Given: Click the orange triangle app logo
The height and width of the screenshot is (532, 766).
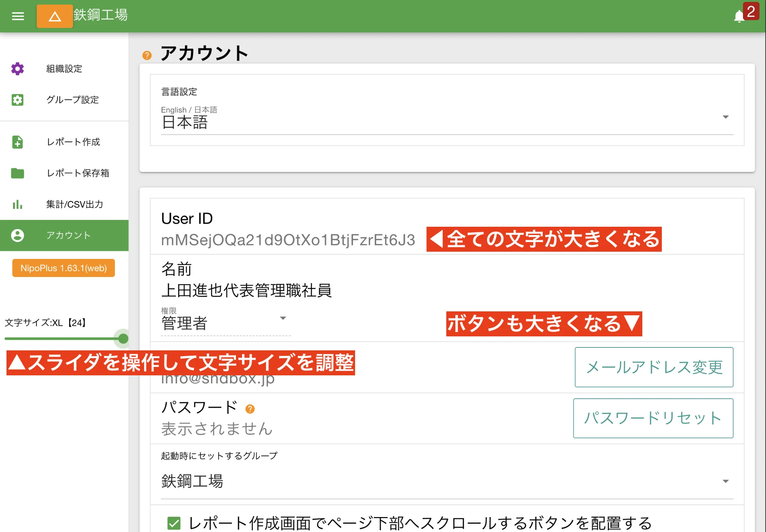Looking at the screenshot, I should [x=54, y=16].
